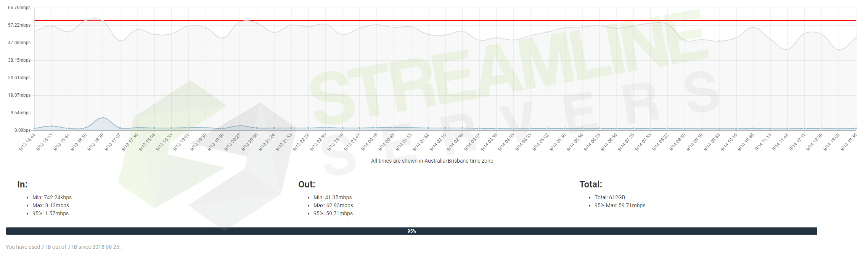This screenshot has width=868, height=256.
Task: Click the 9/14 12:39 time label
Action: coord(814,142)
